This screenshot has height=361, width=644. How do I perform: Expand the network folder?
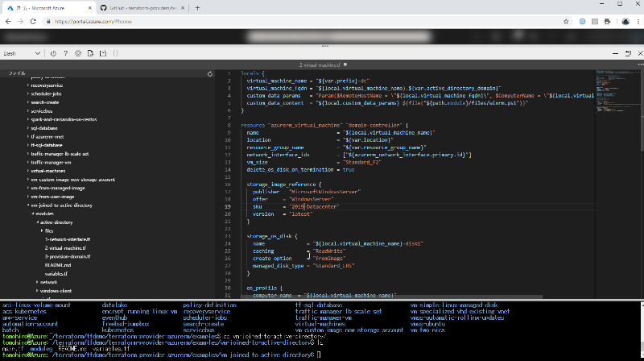click(37, 282)
